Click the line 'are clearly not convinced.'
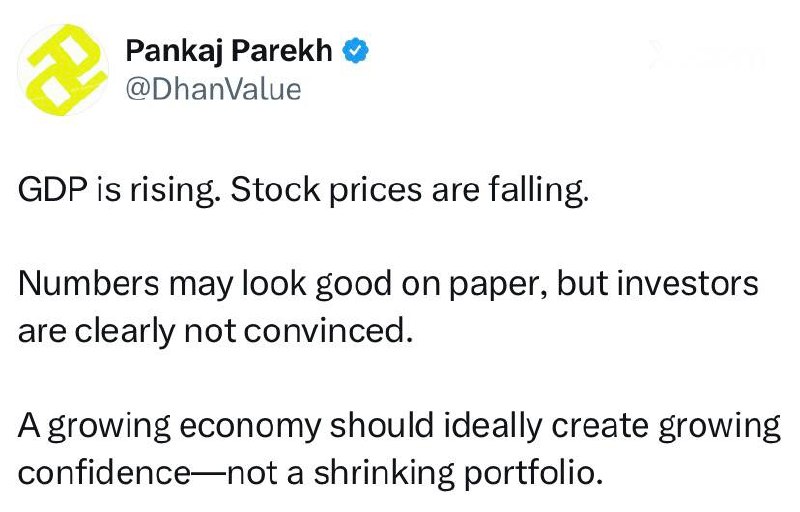 click(215, 330)
